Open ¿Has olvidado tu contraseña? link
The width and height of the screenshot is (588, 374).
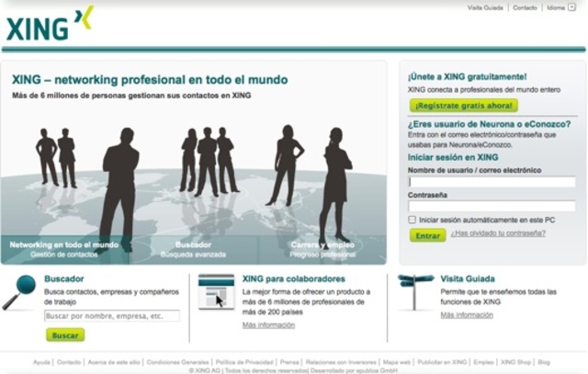pyautogui.click(x=498, y=233)
